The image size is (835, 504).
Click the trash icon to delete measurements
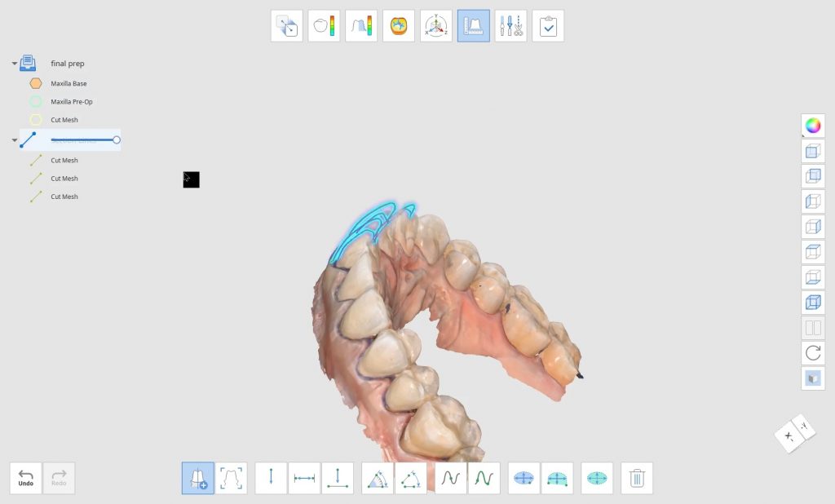[636, 478]
